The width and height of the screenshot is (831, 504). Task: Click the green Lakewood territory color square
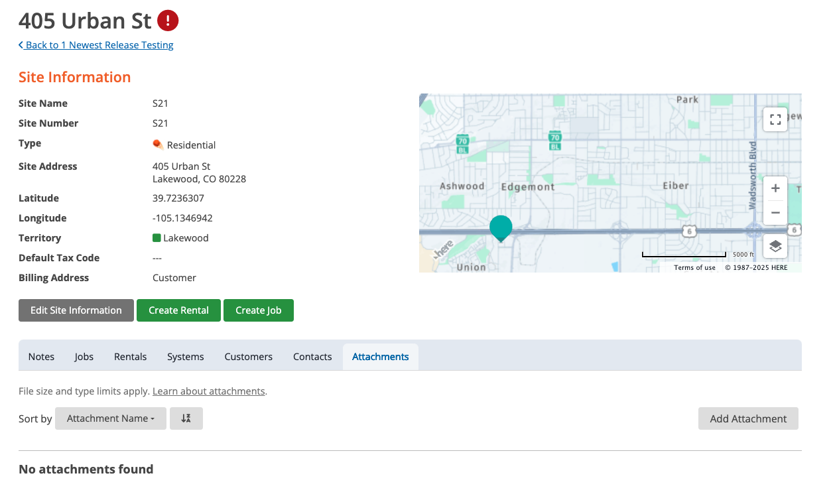(x=157, y=238)
